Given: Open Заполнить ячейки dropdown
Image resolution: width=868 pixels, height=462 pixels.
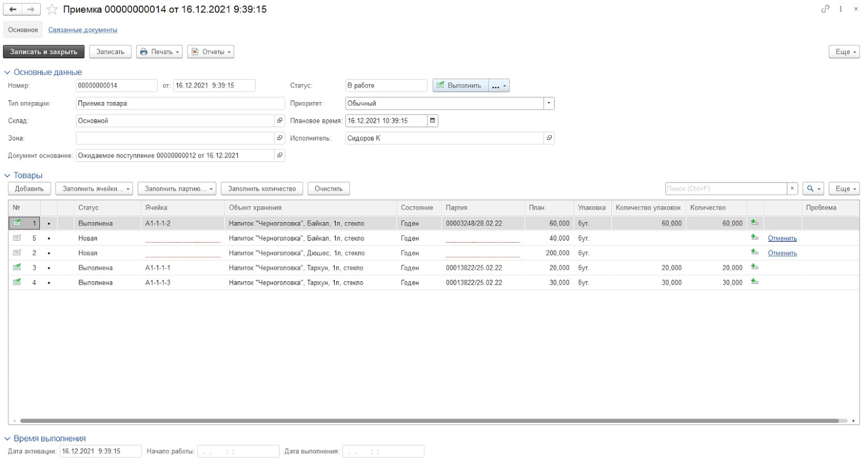Looking at the screenshot, I should pos(94,188).
